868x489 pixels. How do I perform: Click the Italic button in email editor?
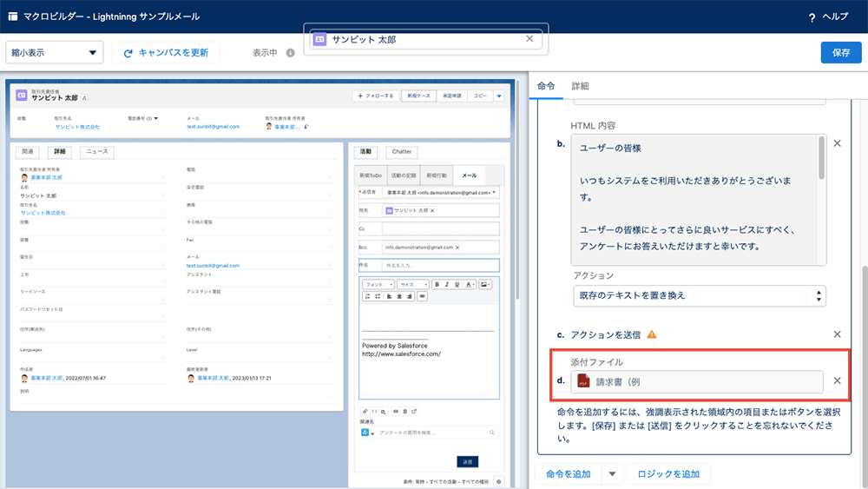447,284
